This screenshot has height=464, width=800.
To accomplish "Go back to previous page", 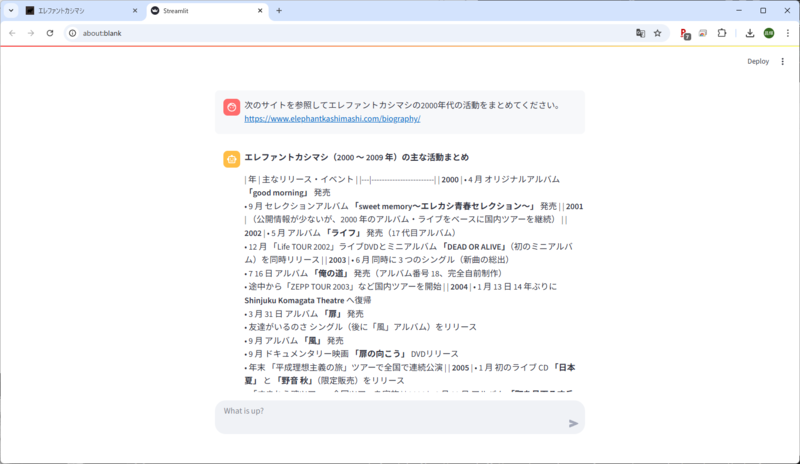I will coord(12,33).
